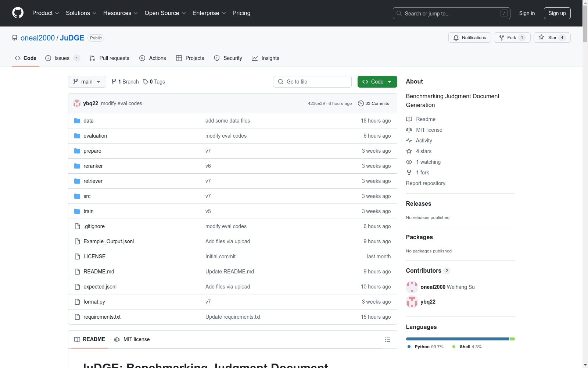588x368 pixels.
Task: Click the format.py file icon
Action: click(x=77, y=302)
